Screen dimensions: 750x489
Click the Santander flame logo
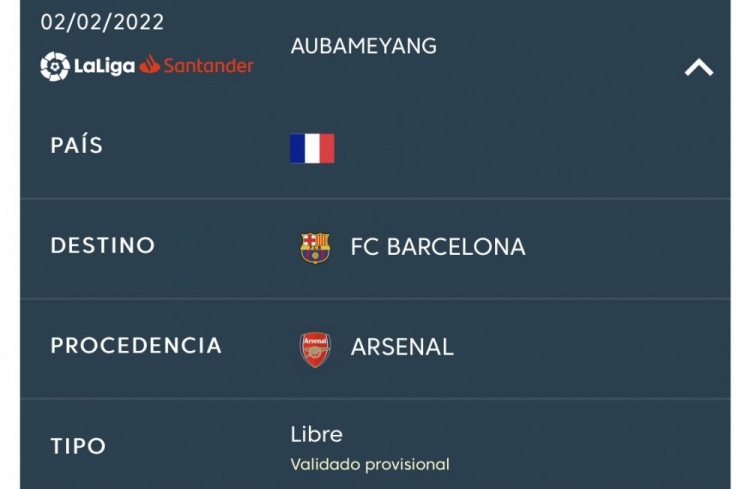[x=150, y=64]
